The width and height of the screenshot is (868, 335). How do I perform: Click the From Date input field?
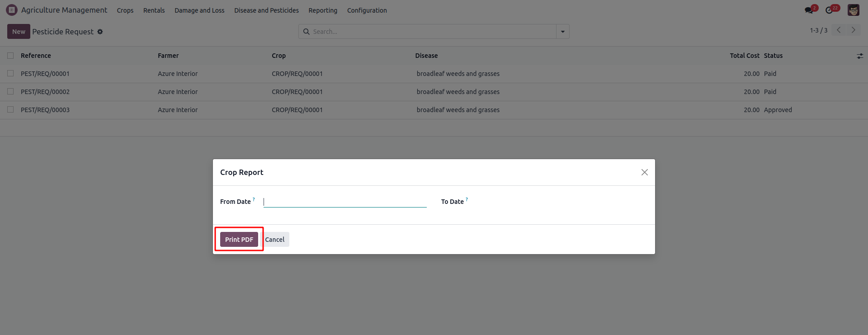tap(344, 202)
